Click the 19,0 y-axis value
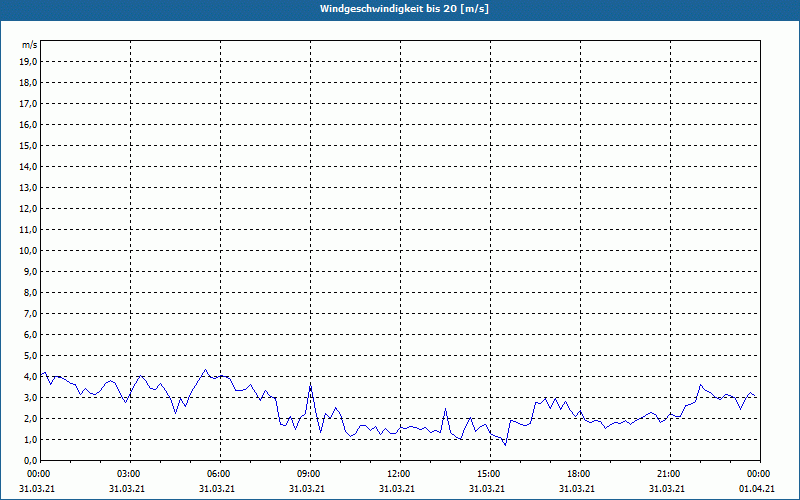 click(x=29, y=61)
